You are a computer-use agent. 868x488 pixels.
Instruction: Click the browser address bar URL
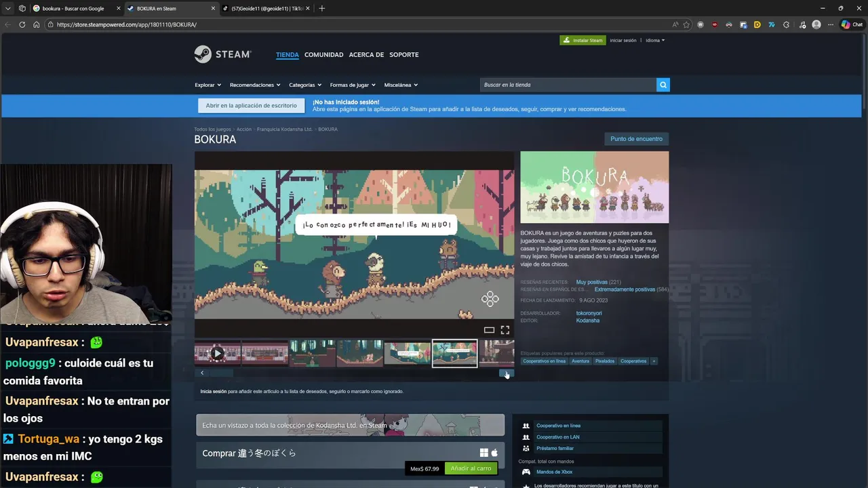[x=127, y=24]
